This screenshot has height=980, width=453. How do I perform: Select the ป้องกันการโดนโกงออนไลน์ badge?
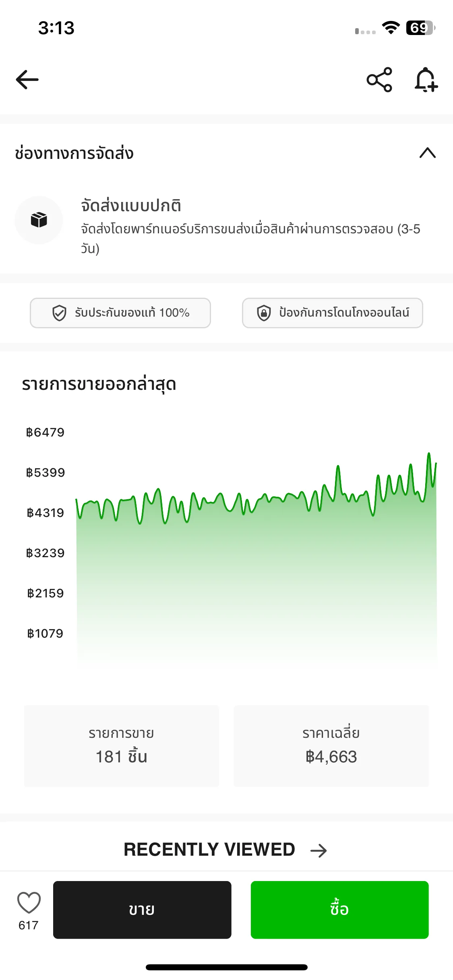(x=333, y=313)
